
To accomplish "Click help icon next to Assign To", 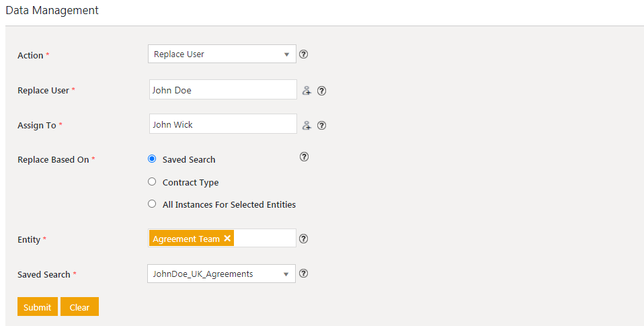I will pyautogui.click(x=321, y=125).
